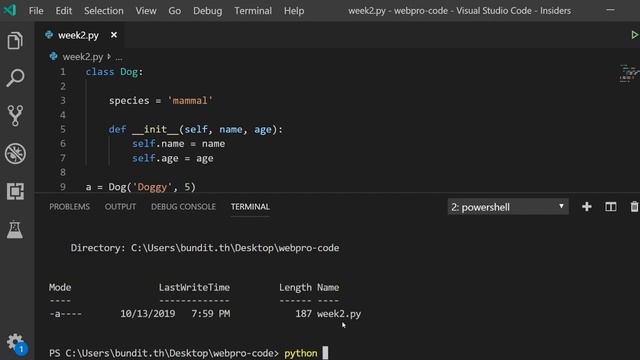
Task: Click 'week2.py' filename in terminal listing
Action: pos(339,314)
